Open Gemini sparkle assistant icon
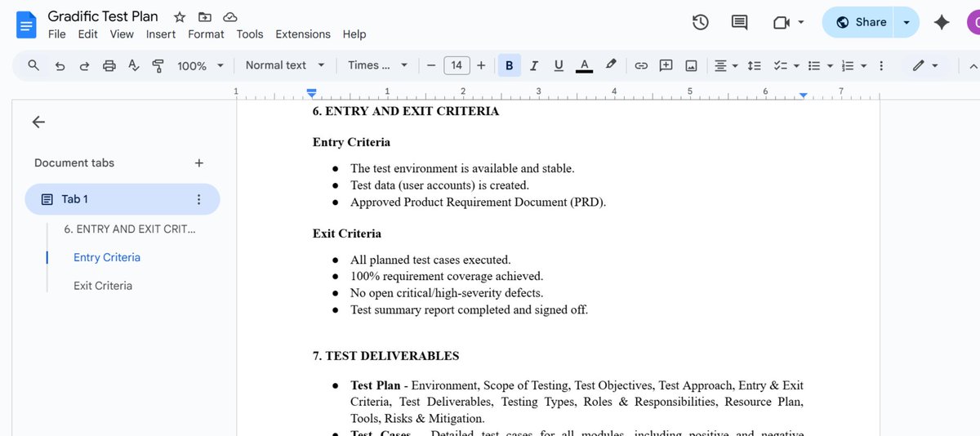The image size is (980, 436). [942, 23]
